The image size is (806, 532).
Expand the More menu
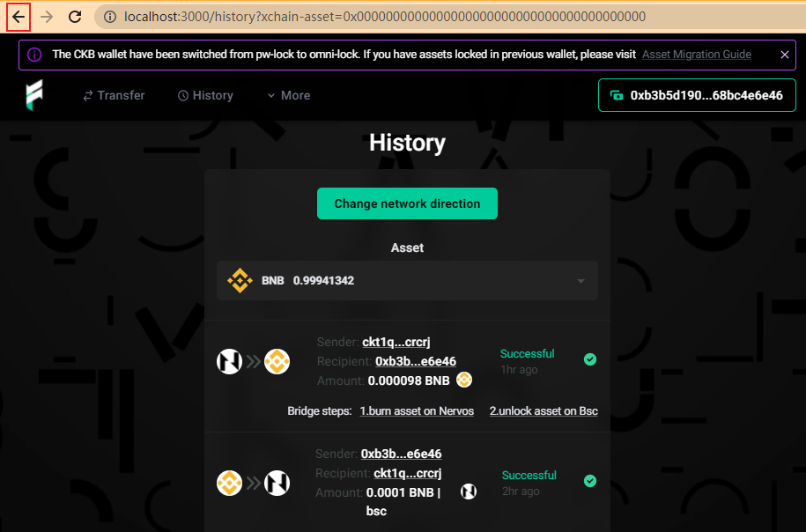(289, 96)
